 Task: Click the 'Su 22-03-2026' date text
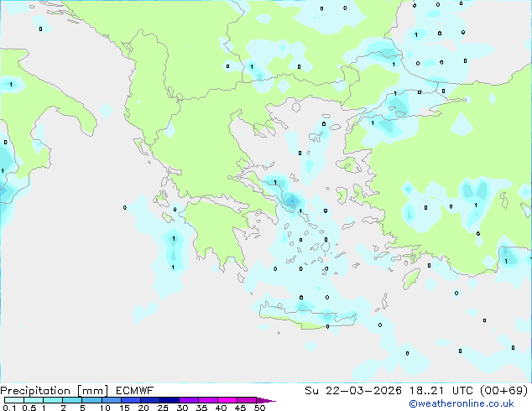tap(353, 391)
